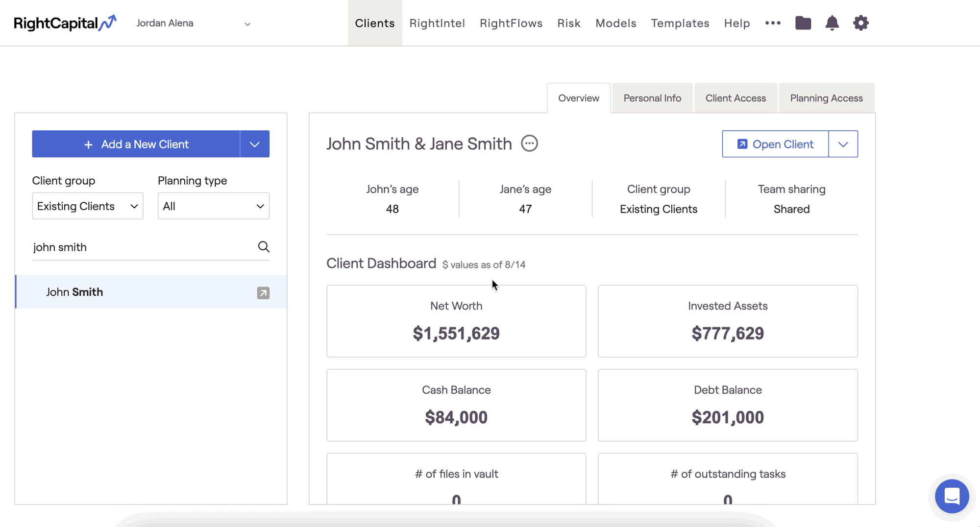Click the Debt Balance card

(728, 405)
